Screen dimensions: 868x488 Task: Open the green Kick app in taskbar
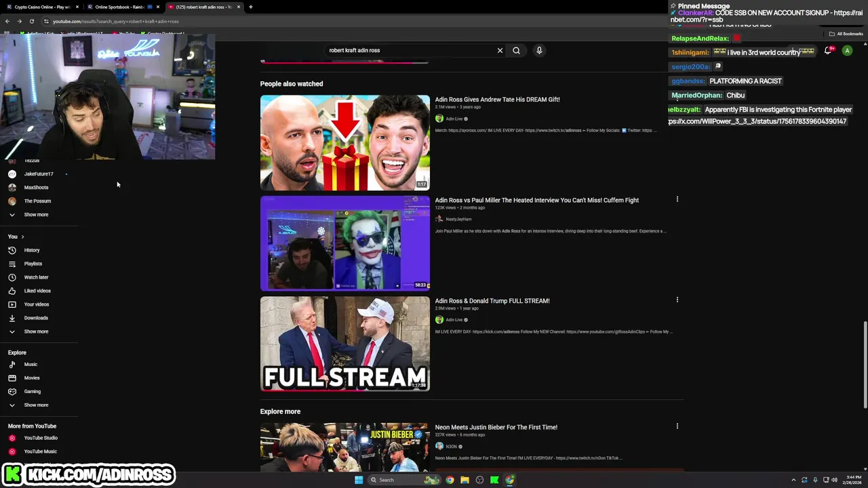[494, 480]
